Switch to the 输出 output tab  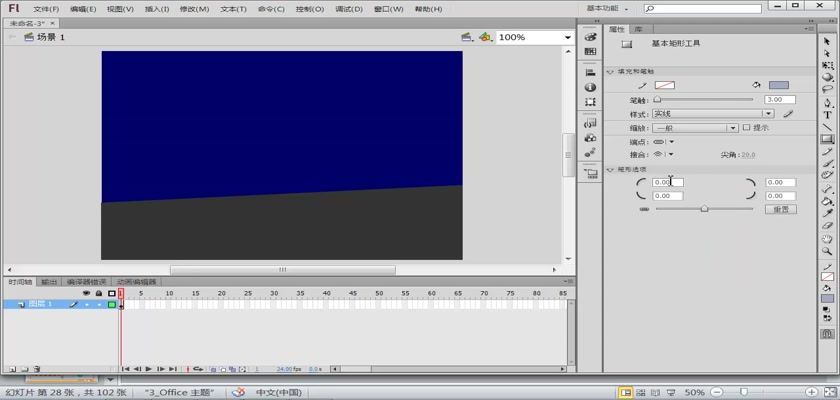50,282
